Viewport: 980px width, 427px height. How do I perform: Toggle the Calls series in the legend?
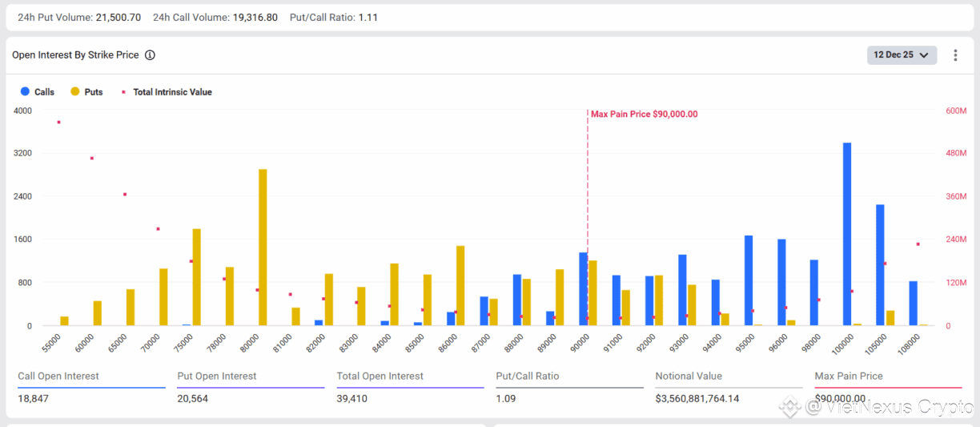point(44,92)
